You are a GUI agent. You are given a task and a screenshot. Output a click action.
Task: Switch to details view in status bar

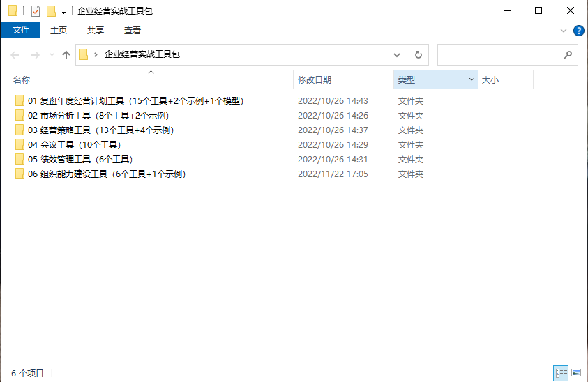[561, 373]
